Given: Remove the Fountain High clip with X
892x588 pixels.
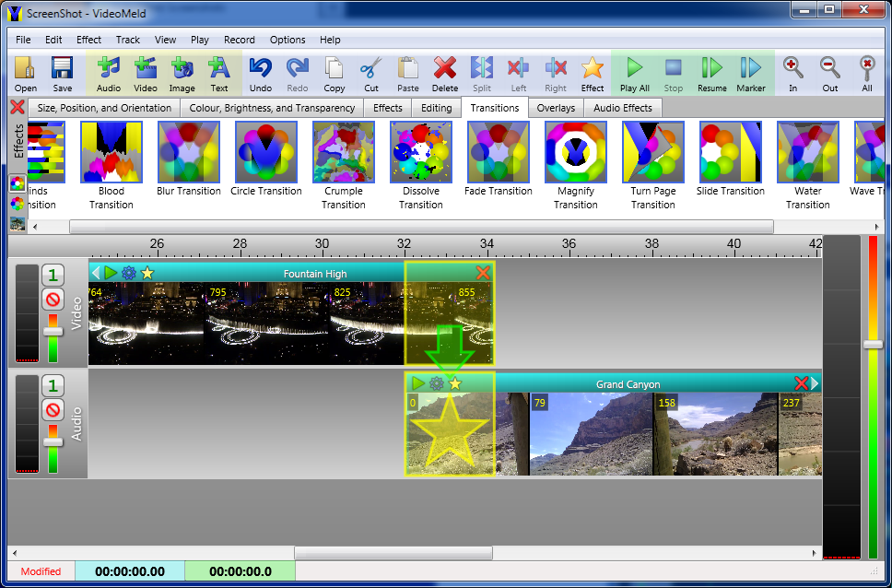Looking at the screenshot, I should point(483,273).
